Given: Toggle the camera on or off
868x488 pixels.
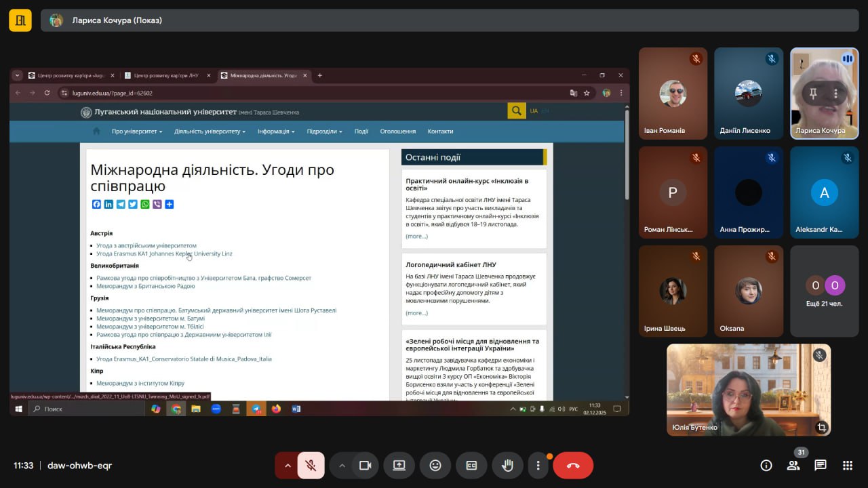Looking at the screenshot, I should point(366,466).
